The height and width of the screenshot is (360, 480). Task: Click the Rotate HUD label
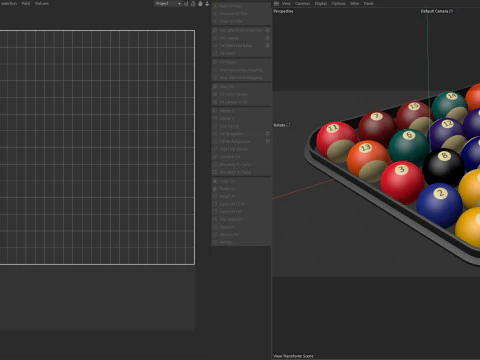tap(279, 125)
